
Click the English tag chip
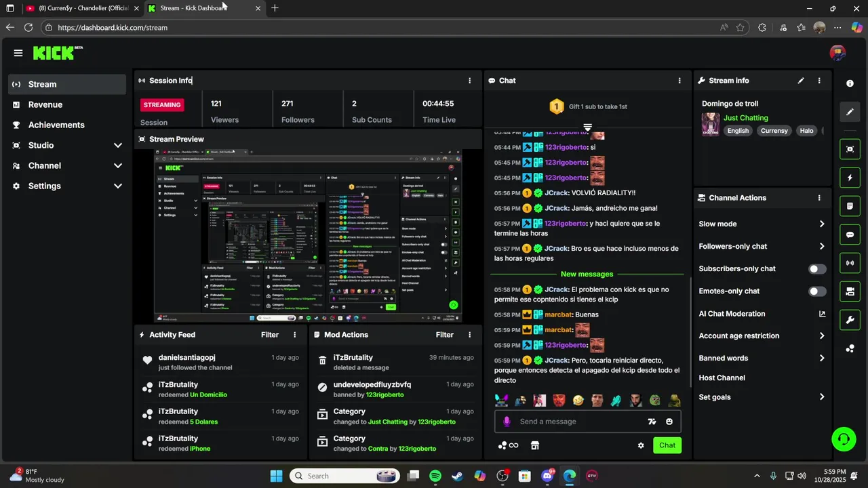point(738,131)
